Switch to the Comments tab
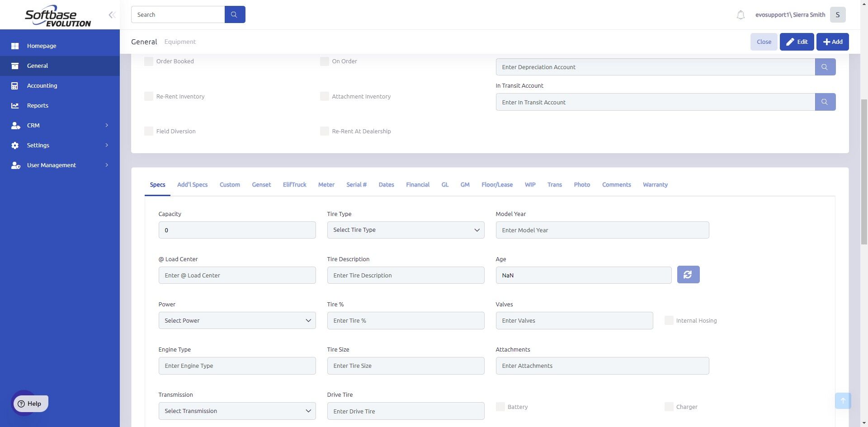This screenshot has width=868, height=427. click(x=616, y=184)
